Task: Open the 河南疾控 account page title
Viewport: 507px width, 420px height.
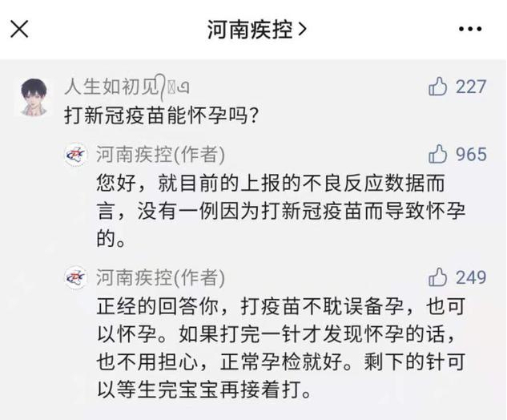Action: point(249,30)
